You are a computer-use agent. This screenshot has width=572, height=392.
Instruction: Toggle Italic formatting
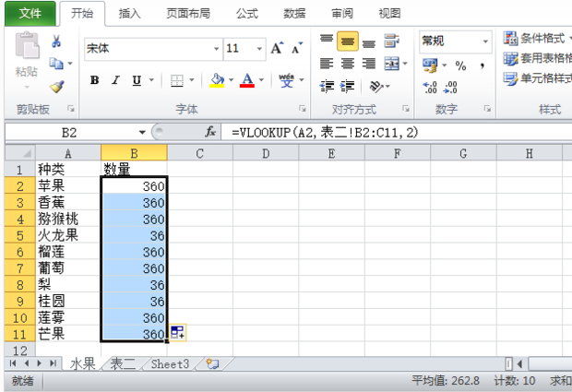click(x=115, y=81)
